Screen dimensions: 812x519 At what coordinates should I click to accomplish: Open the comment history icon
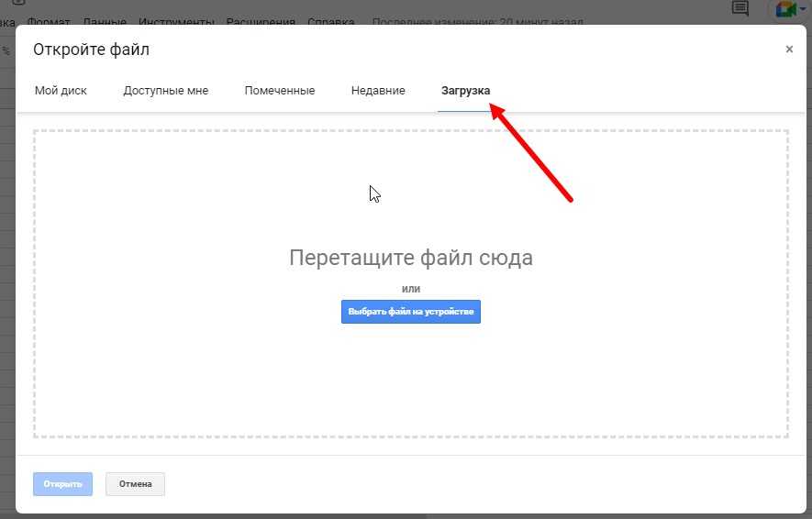[740, 8]
